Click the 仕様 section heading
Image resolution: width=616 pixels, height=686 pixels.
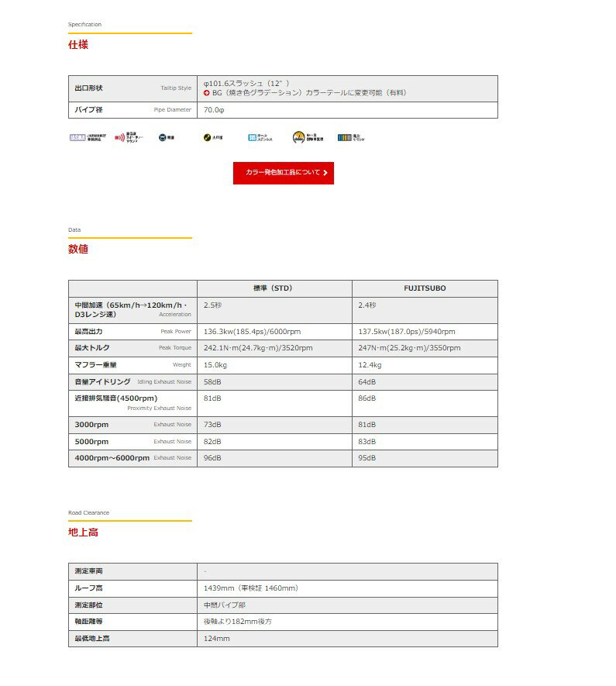(78, 45)
